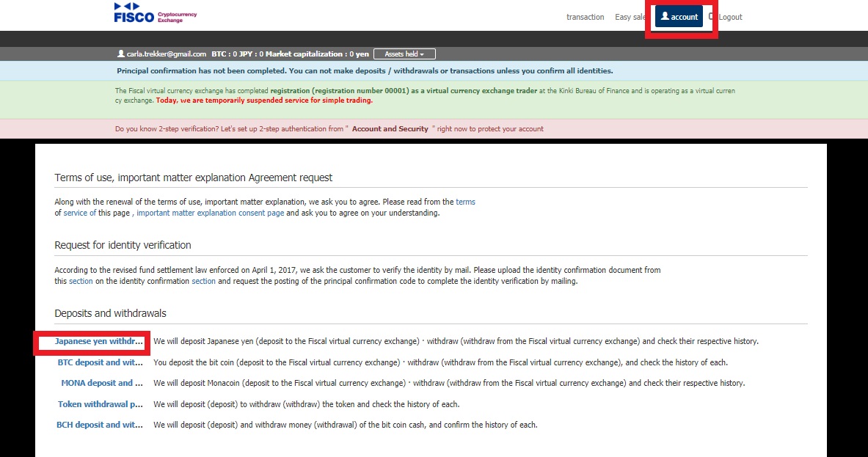Click the 'Deposits and withdrawals' heading

click(110, 313)
